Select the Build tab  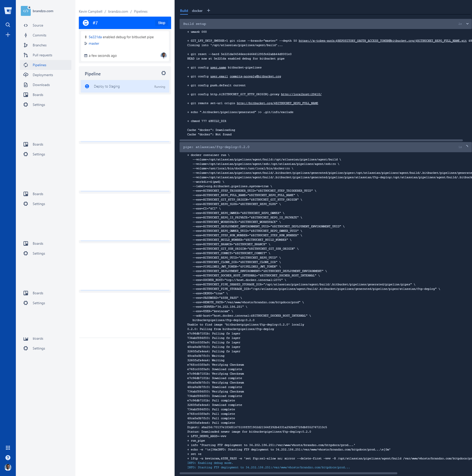coord(184,10)
